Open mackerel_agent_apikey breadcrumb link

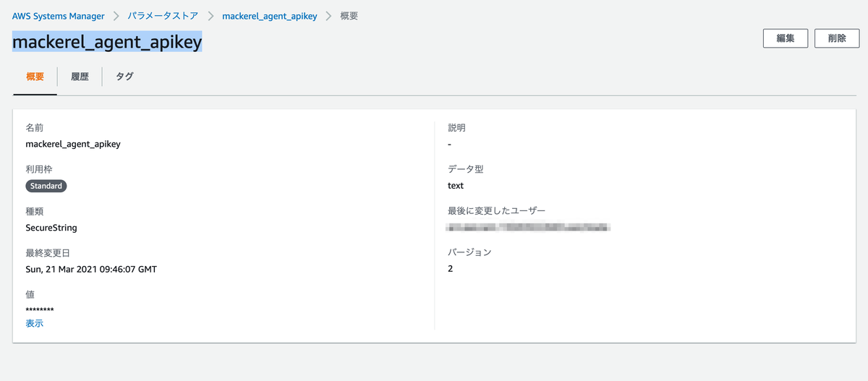[270, 16]
